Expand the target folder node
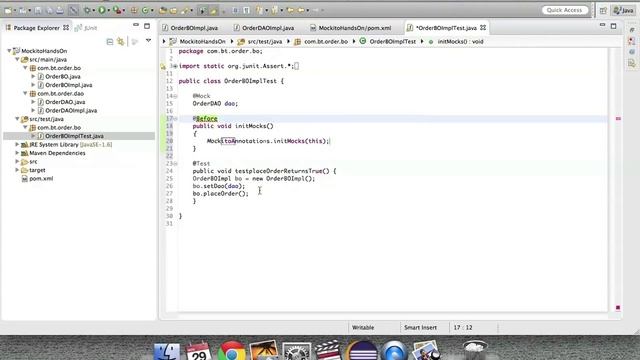 (17, 170)
